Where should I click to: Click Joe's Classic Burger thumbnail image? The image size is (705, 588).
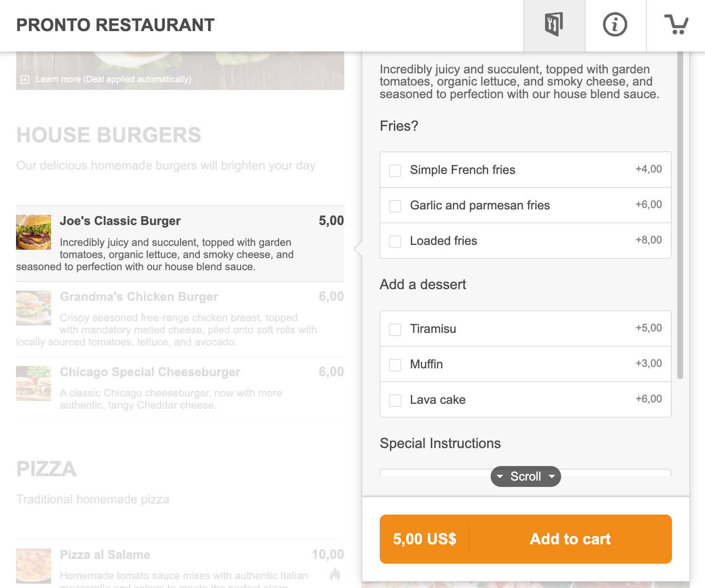pos(33,232)
